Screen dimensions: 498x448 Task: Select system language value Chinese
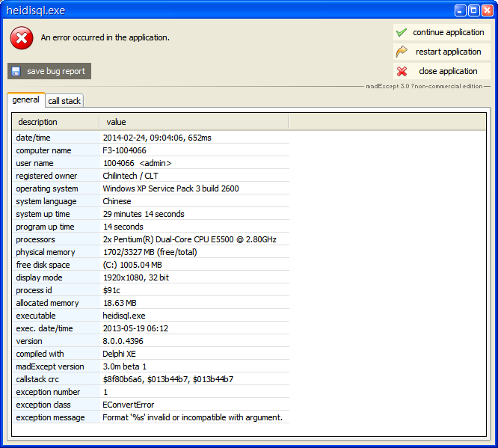(x=117, y=201)
